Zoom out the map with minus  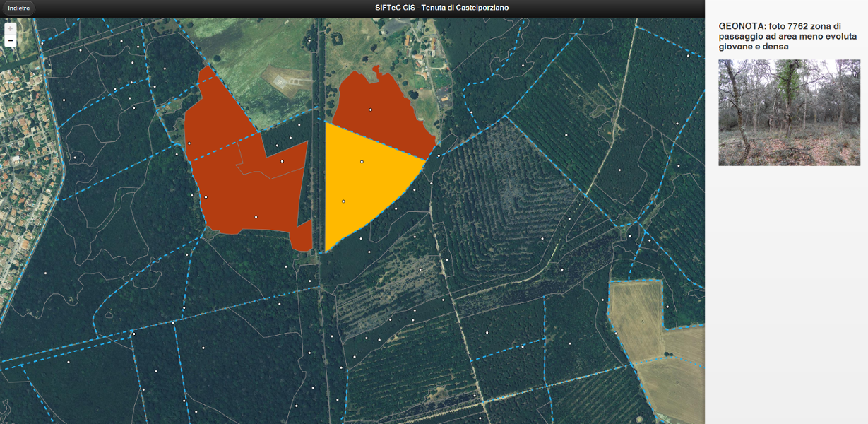[11, 41]
